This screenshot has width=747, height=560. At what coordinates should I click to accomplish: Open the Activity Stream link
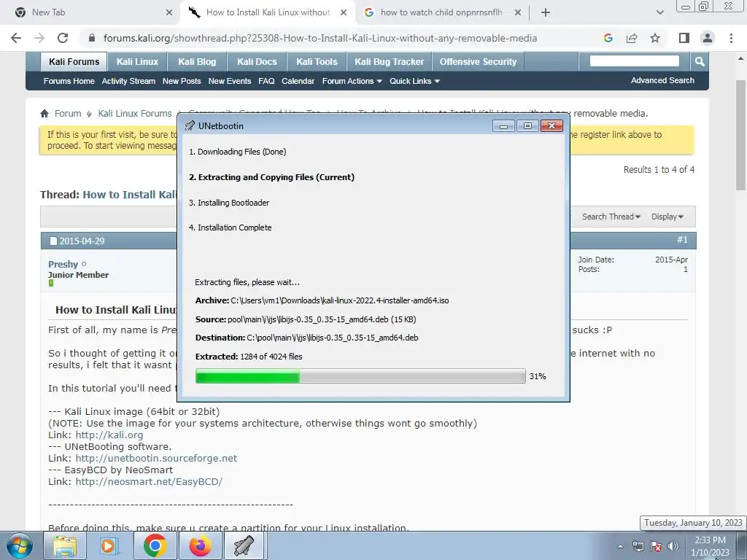coord(128,81)
